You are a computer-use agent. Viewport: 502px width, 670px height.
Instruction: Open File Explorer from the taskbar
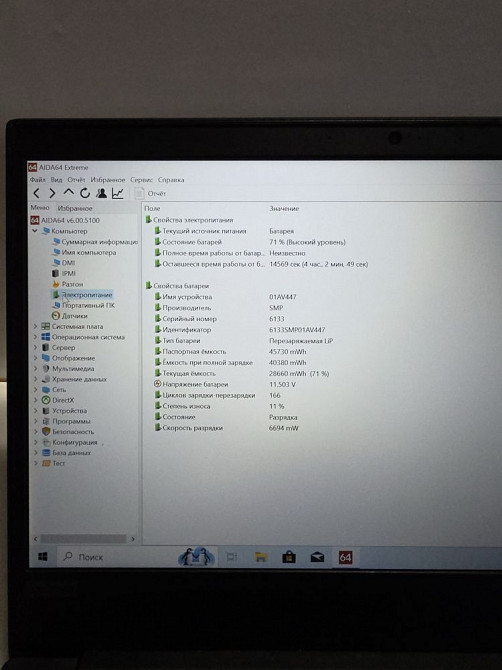(261, 557)
